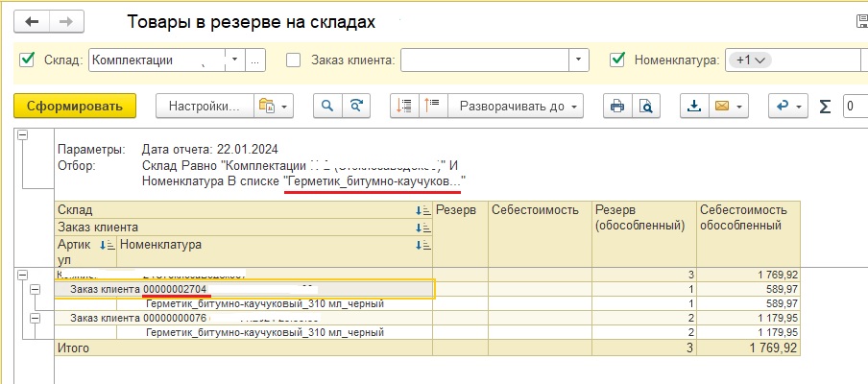
Task: Open the Настройки... button
Action: (205, 106)
